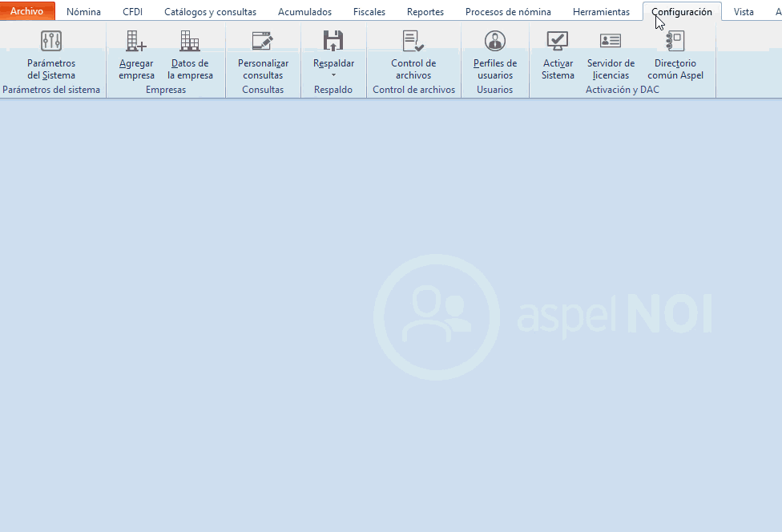Click the Respaldar floppy disk icon
The height and width of the screenshot is (532, 782).
point(333,41)
